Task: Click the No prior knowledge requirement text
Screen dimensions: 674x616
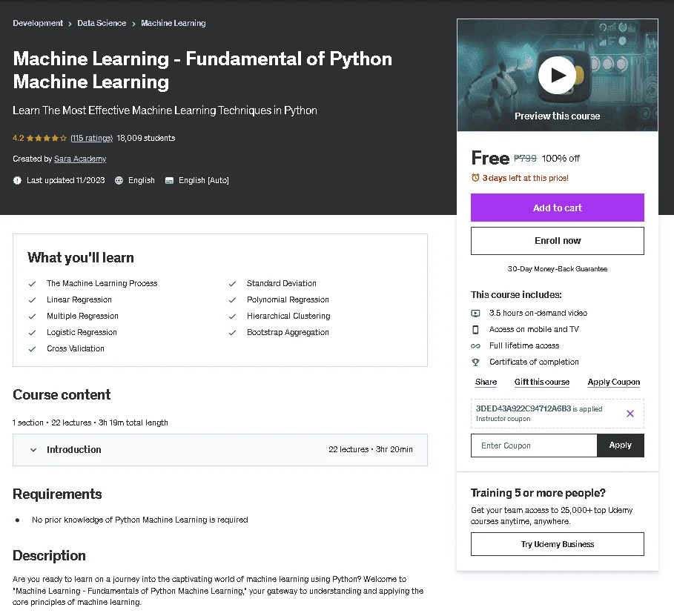Action: coord(139,520)
